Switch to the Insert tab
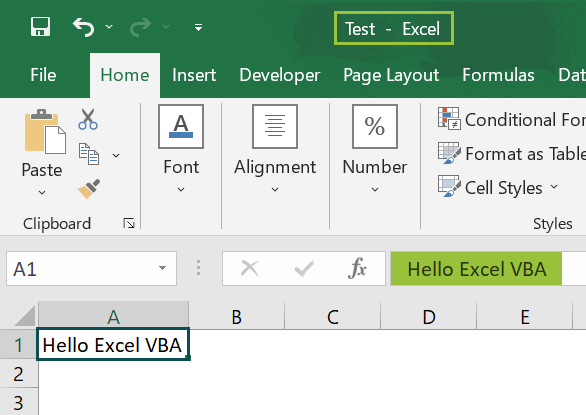Screen dimensions: 586x415 [194, 75]
